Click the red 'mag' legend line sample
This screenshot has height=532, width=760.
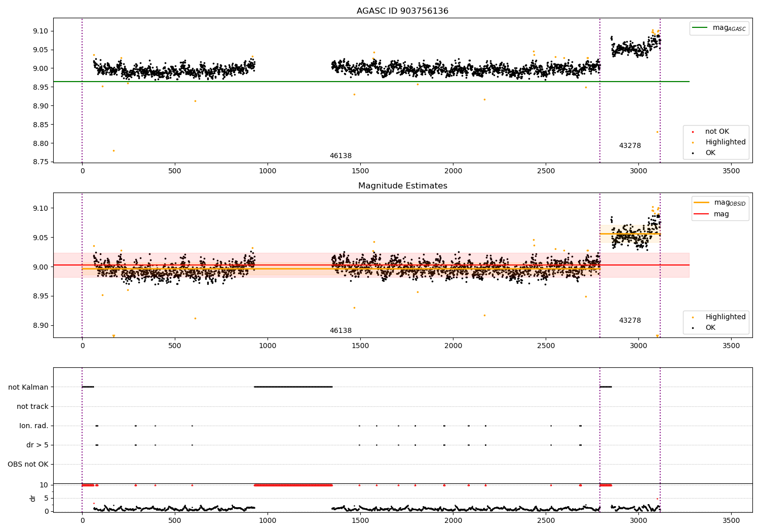tap(702, 214)
